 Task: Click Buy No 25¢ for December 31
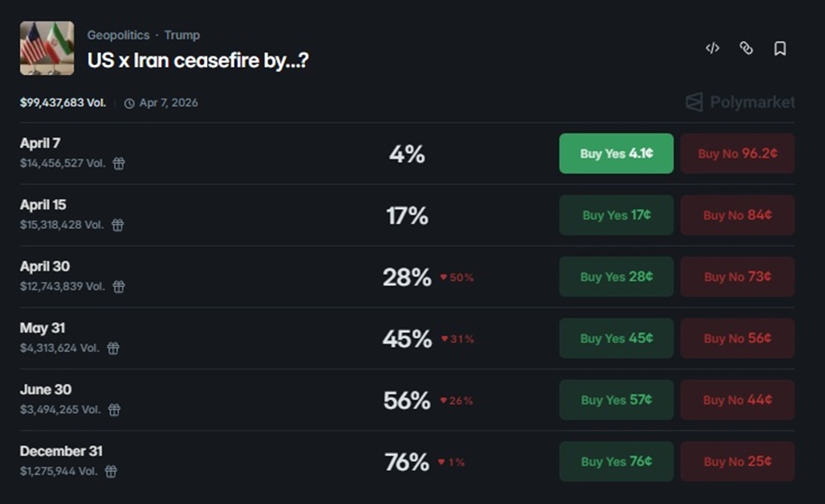tap(737, 461)
